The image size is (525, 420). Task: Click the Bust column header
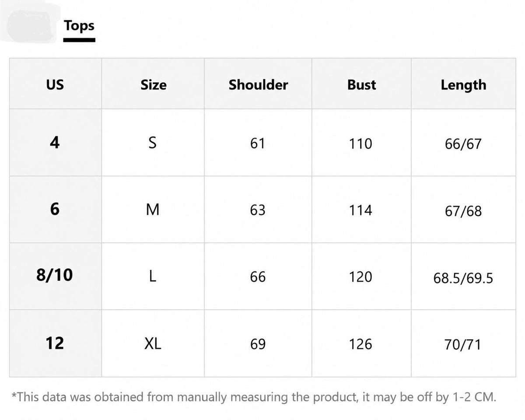click(x=361, y=84)
